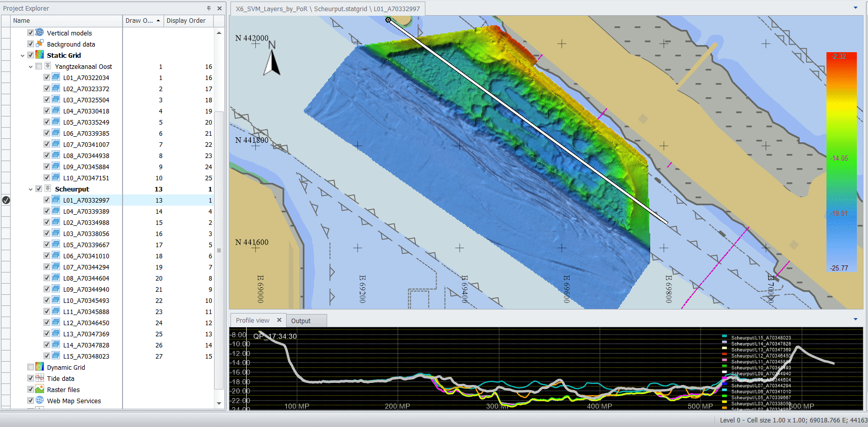Collapse the Static Grid node

pyautogui.click(x=22, y=55)
